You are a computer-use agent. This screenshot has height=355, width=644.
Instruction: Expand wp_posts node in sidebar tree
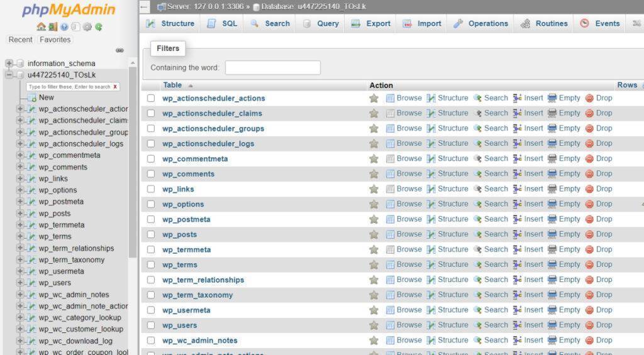pos(19,213)
